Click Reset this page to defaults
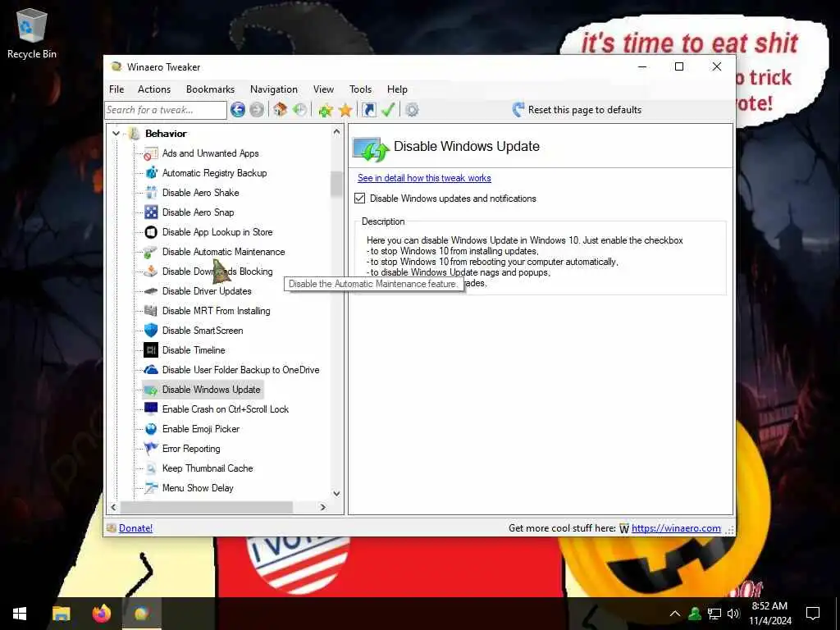Screen dimensions: 840x630 (584, 110)
